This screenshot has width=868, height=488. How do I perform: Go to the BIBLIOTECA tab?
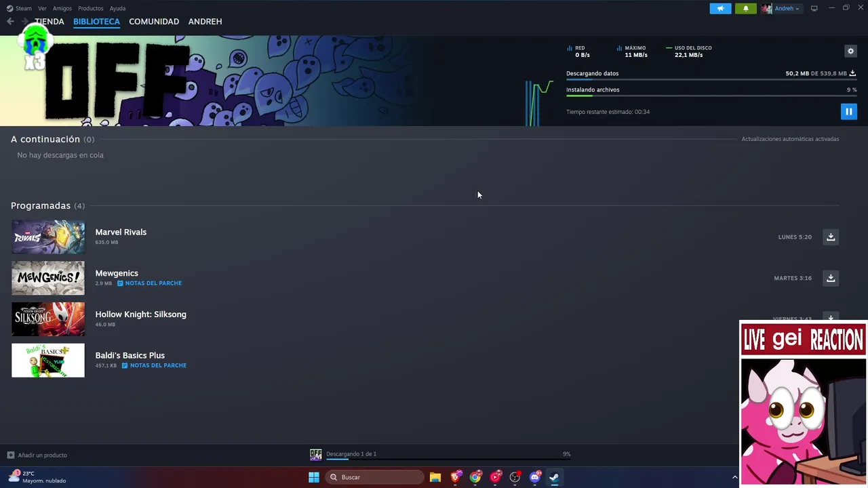(x=96, y=21)
